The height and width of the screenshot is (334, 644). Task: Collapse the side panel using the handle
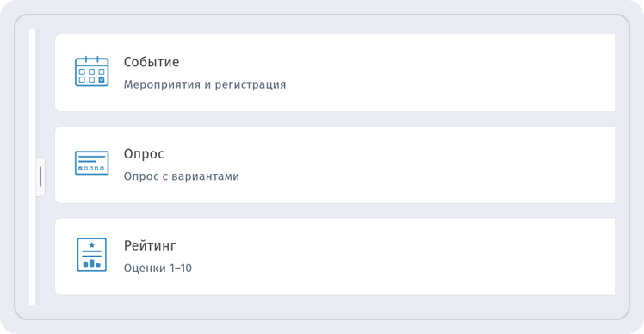point(40,176)
